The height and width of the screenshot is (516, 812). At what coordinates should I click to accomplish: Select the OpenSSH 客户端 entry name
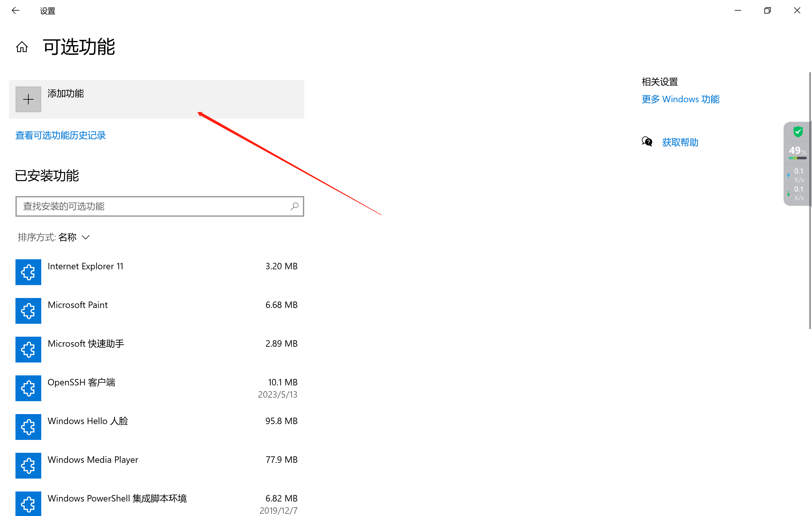tap(81, 382)
